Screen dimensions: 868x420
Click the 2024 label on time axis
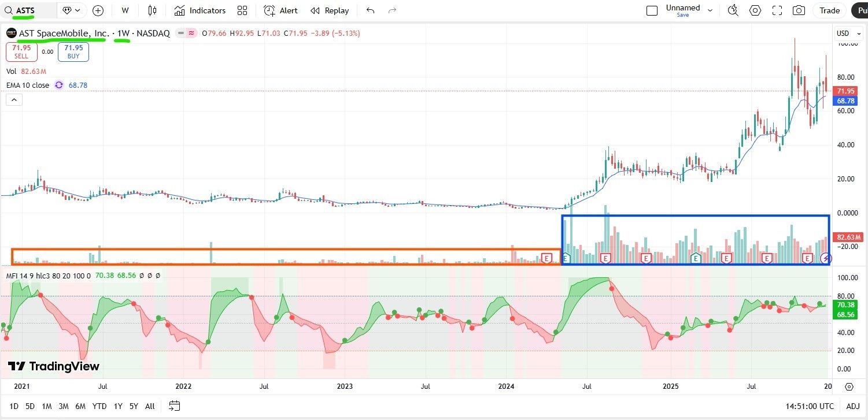(507, 386)
